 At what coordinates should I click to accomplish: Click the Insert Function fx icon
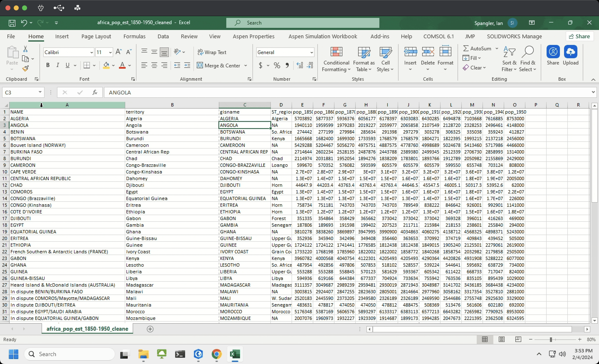click(x=95, y=92)
